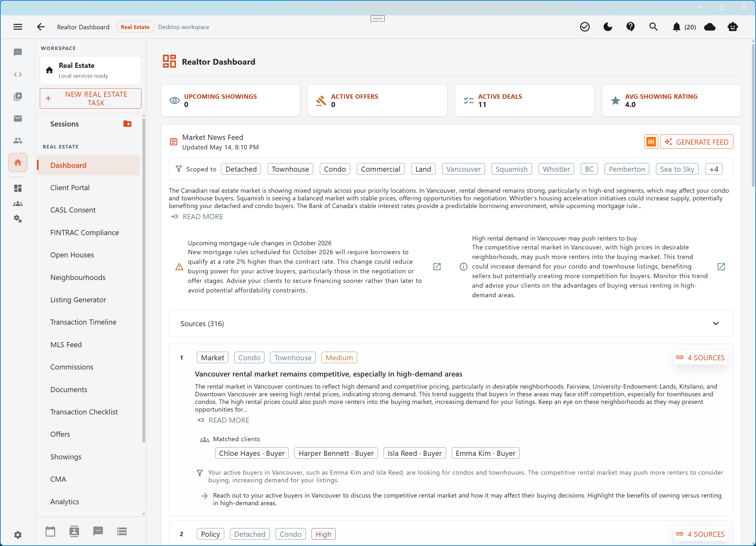Toggle the Pemberton location filter chip
The height and width of the screenshot is (546, 756).
point(627,169)
